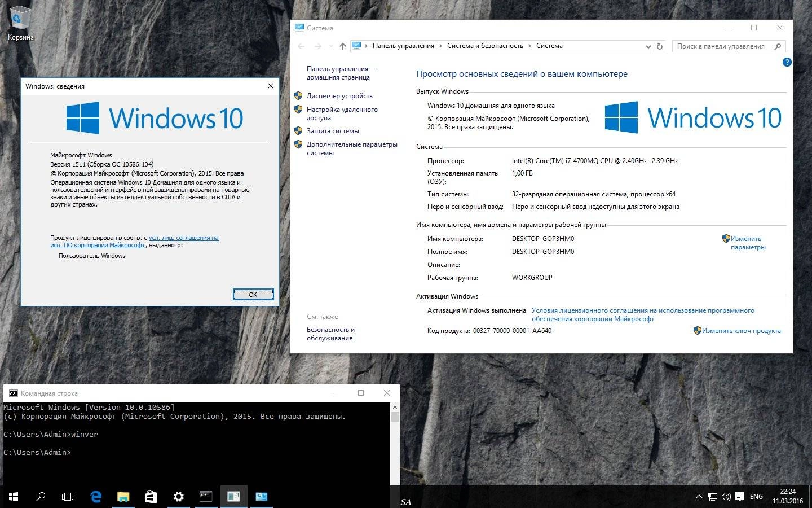Open Диспетчер устройств link
Image resolution: width=812 pixels, height=508 pixels.
click(x=339, y=96)
